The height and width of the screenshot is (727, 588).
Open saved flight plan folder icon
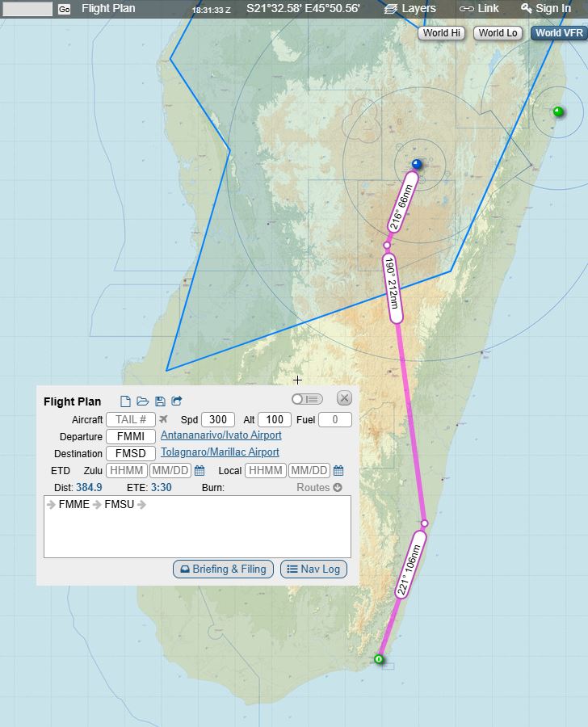point(142,401)
